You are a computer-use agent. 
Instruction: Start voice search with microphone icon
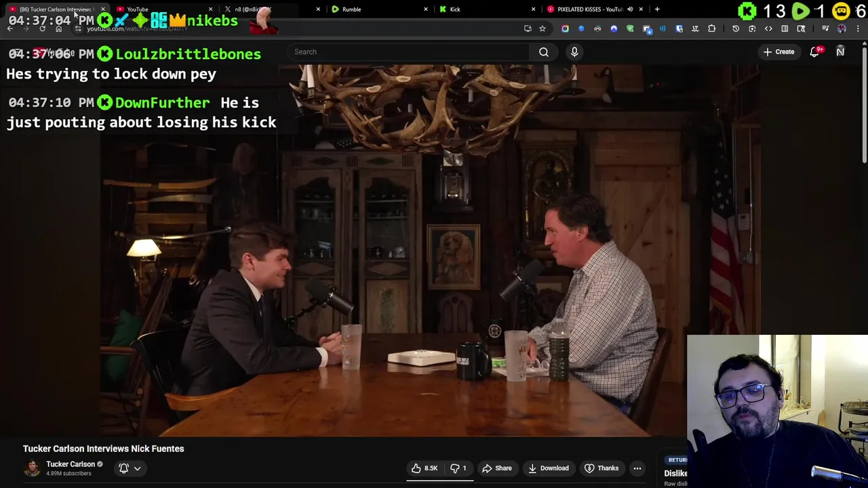(x=574, y=52)
